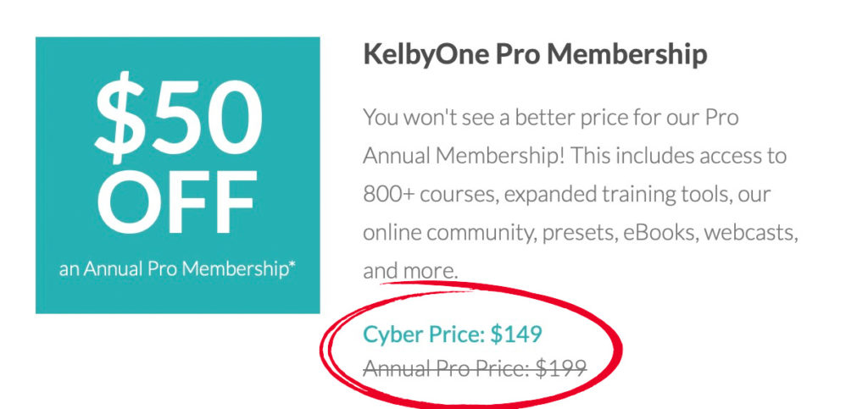Open the KelbyOne Pro Membership heading
Viewport: 868px width, 409px height.
coord(535,55)
